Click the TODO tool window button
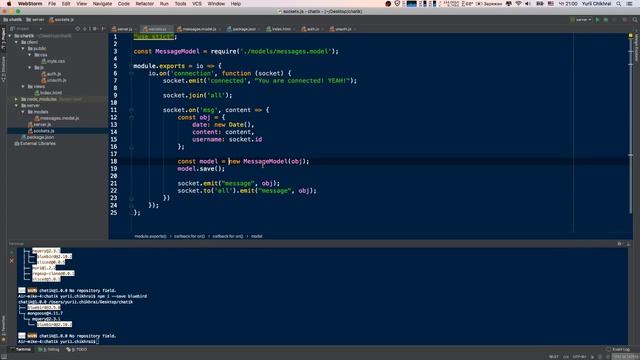Viewport: 640px width, 360px height. [x=77, y=350]
